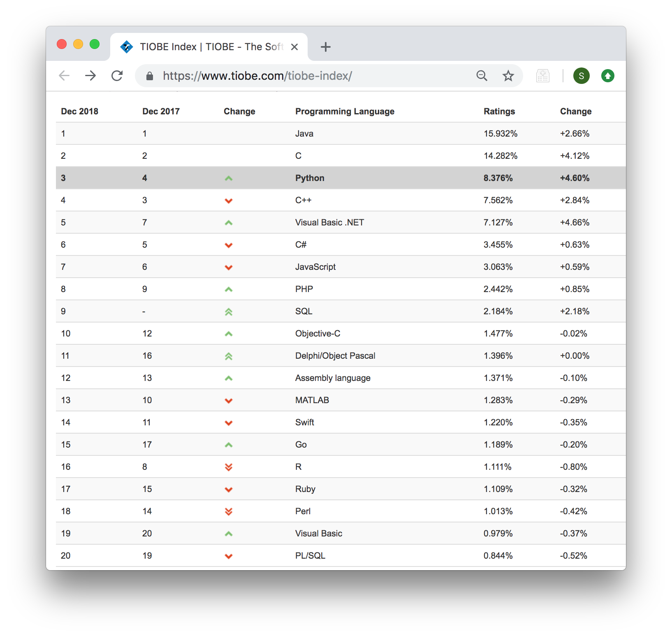Click the 1.013% rating for Perl
This screenshot has width=672, height=636.
tap(498, 511)
